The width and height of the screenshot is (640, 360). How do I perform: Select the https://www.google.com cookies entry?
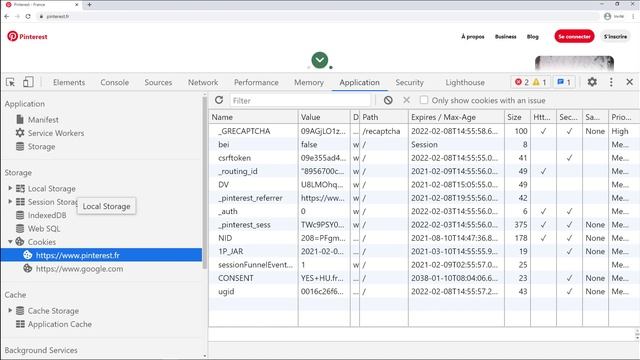pos(101,269)
